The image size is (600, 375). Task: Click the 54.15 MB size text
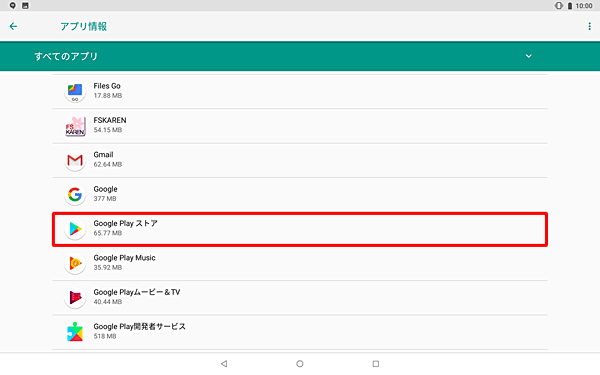108,130
